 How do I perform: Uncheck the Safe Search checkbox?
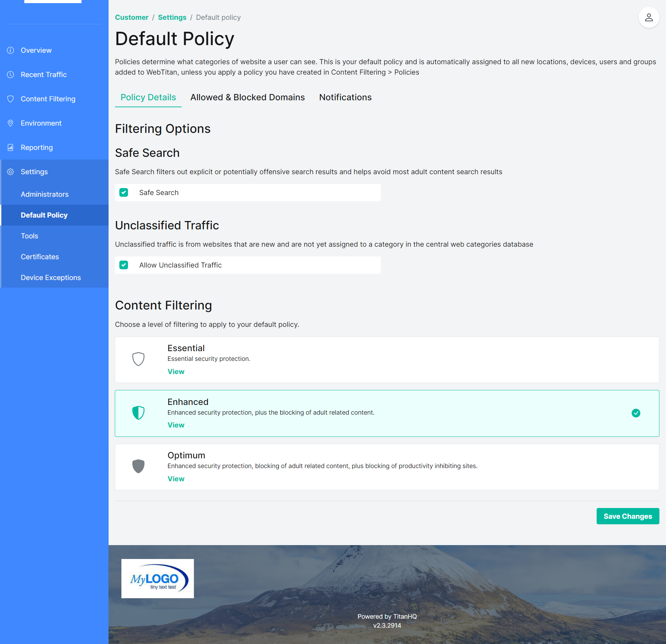click(124, 192)
